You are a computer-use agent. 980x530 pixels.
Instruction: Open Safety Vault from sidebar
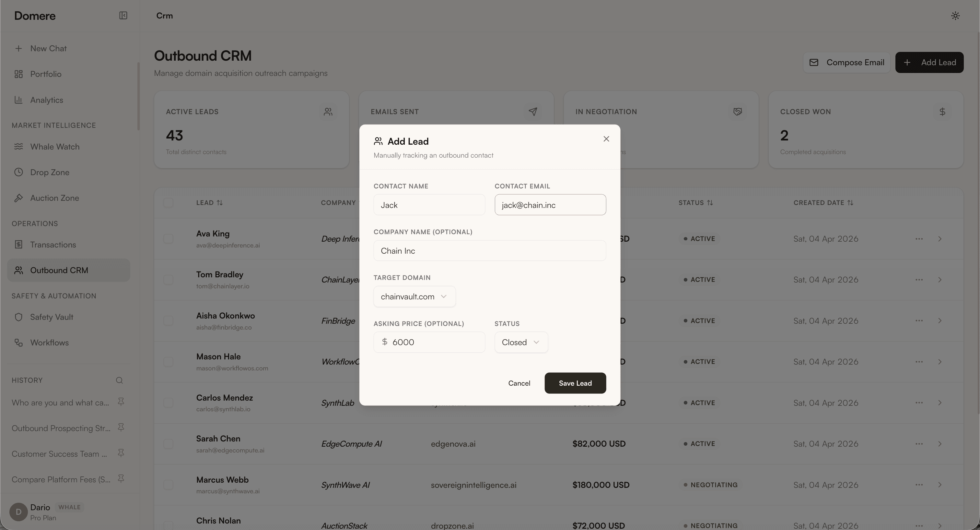click(x=52, y=317)
